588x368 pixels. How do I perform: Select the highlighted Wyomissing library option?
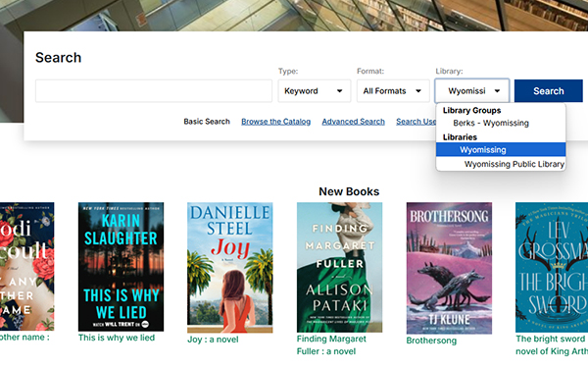click(x=501, y=149)
